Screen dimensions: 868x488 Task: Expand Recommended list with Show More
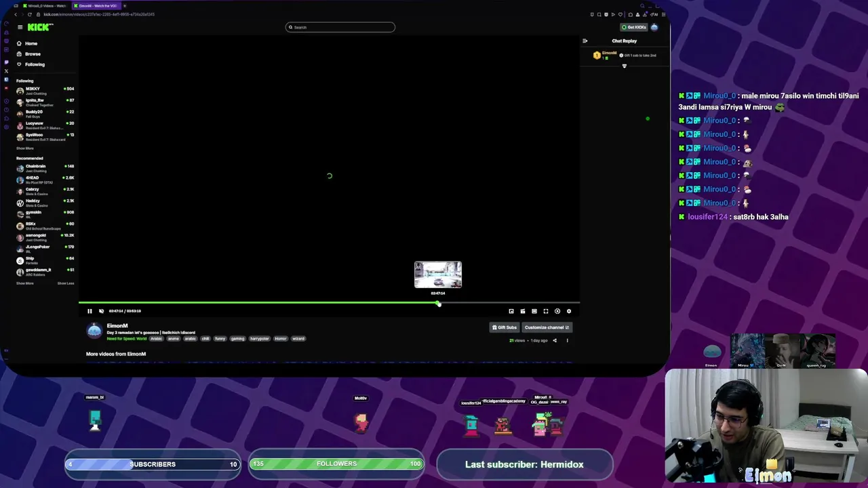coord(24,283)
